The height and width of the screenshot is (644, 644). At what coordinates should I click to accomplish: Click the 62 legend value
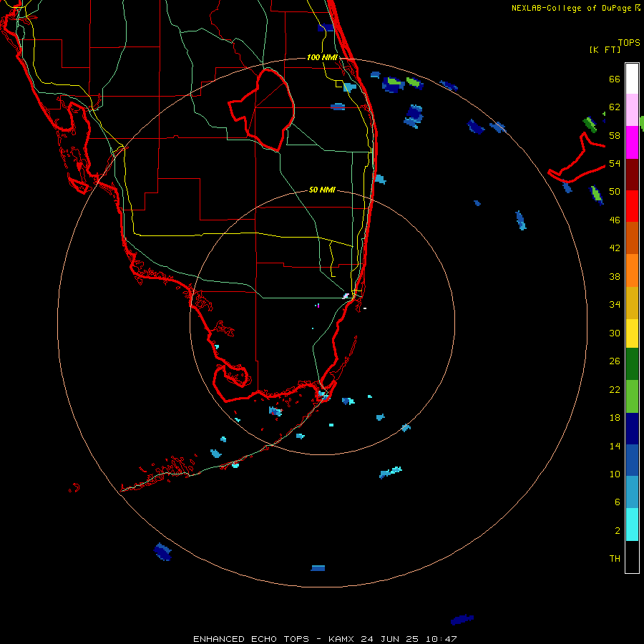pos(615,107)
